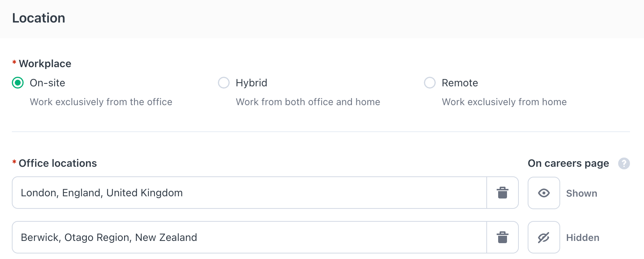The width and height of the screenshot is (644, 259).
Task: Focus the Berwick, Otago Region location field
Action: [x=249, y=237]
